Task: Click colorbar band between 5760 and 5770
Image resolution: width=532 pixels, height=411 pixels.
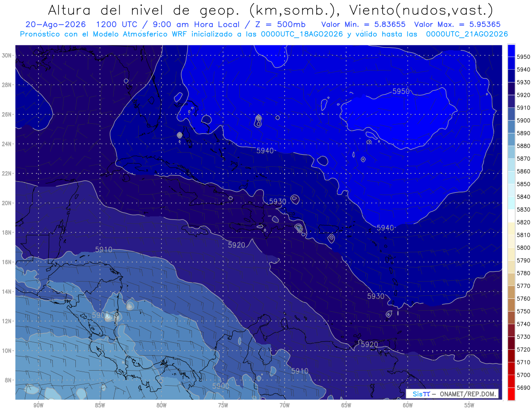Action: 511,292
